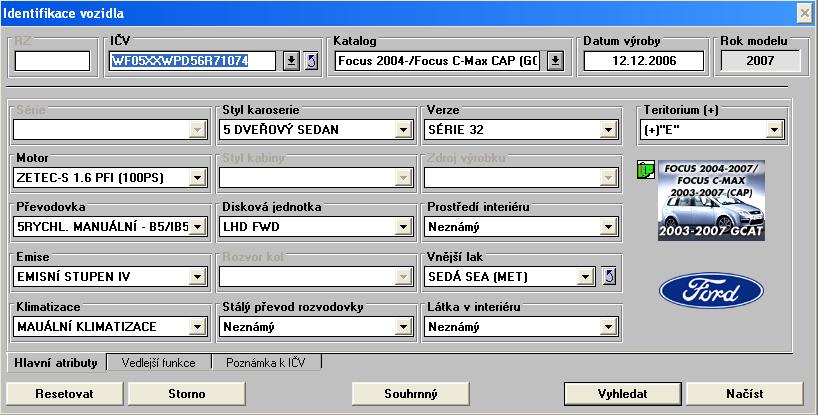Image resolution: width=818 pixels, height=415 pixels.
Task: Click the Focus C-Max catalog thumbnail
Action: pos(711,201)
